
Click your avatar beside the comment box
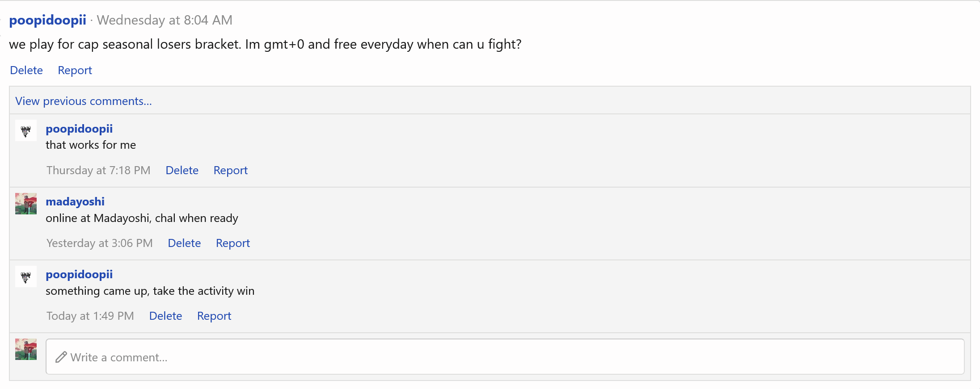26,349
